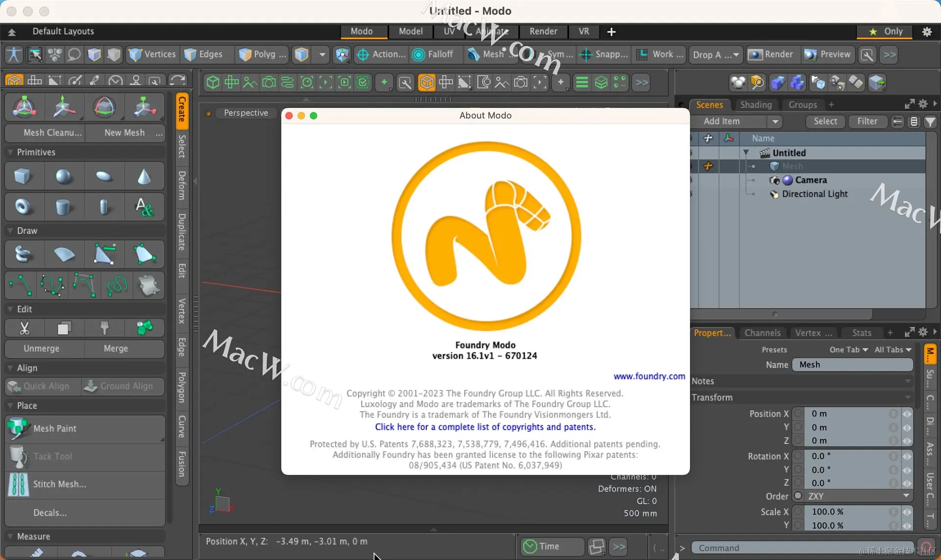Enable Vertices selection mode
Screen dimensions: 941x560
pos(152,54)
